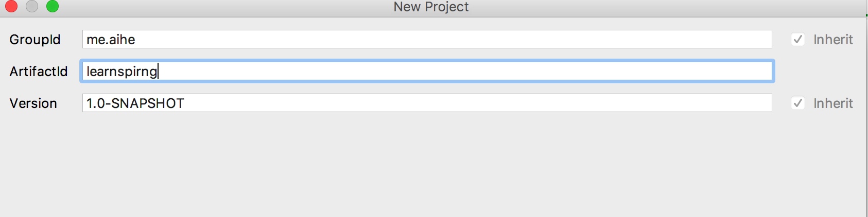
Task: Click the GroupId field label
Action: point(35,40)
